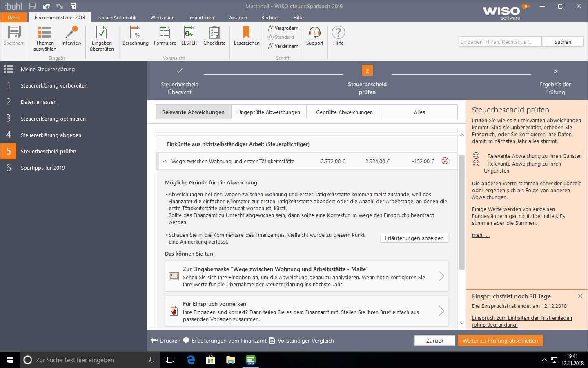Click the Erläuterungen anzeigen button
The width and height of the screenshot is (588, 368).
tap(414, 238)
